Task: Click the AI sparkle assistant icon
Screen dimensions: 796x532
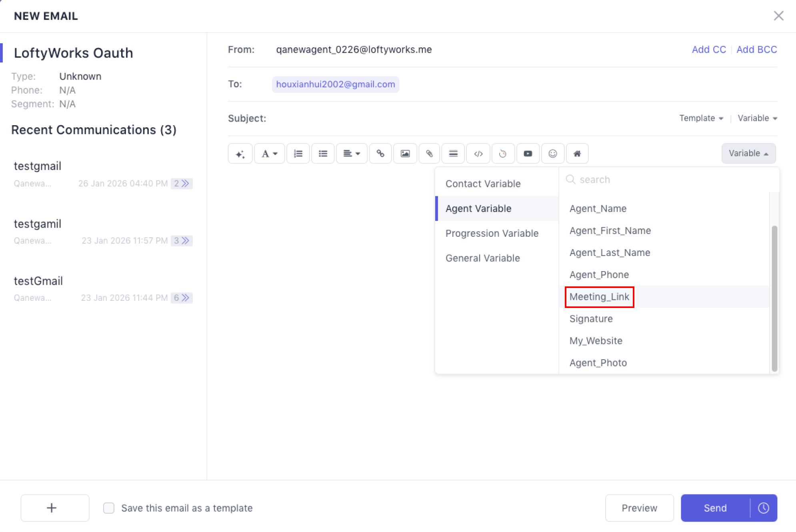Action: tap(240, 154)
